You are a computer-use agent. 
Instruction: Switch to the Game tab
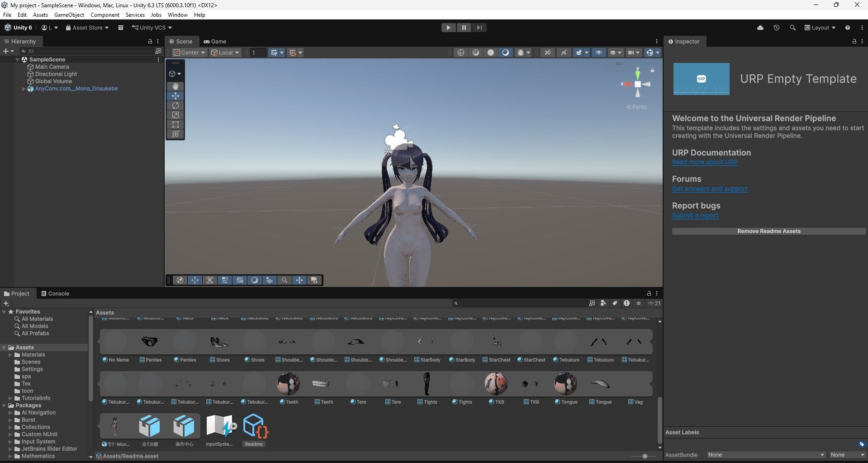click(x=215, y=41)
